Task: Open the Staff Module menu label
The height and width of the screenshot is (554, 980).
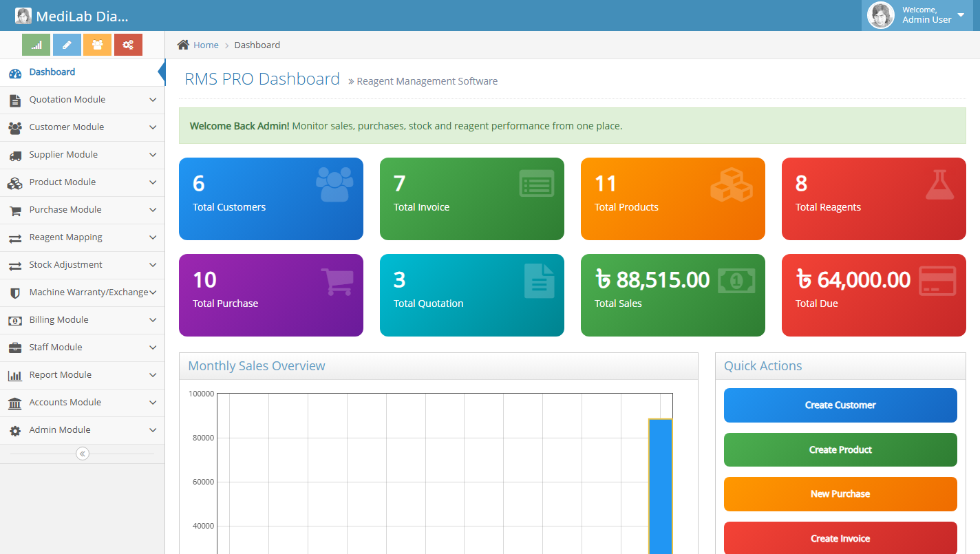Action: click(x=56, y=348)
